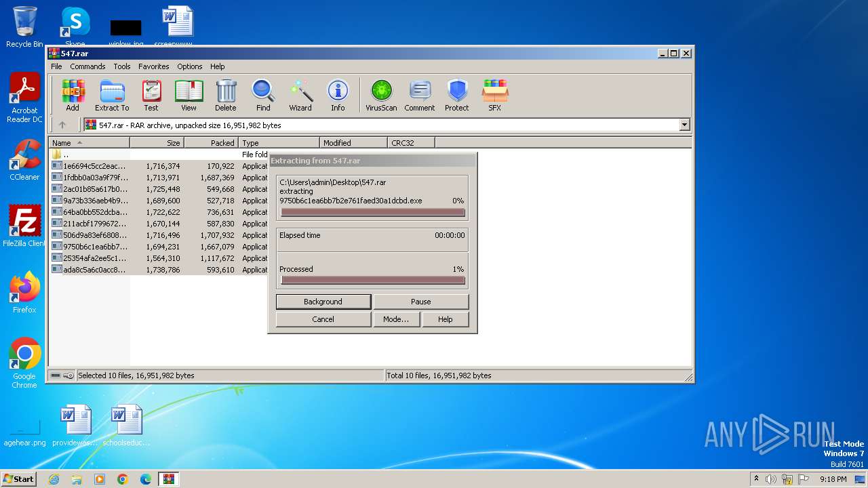Viewport: 868px width, 488px height.
Task: Open Firefox desktop shortcut
Action: [x=24, y=293]
